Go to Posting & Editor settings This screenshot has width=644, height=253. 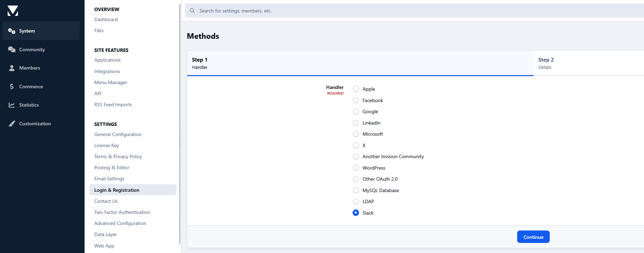(x=112, y=168)
